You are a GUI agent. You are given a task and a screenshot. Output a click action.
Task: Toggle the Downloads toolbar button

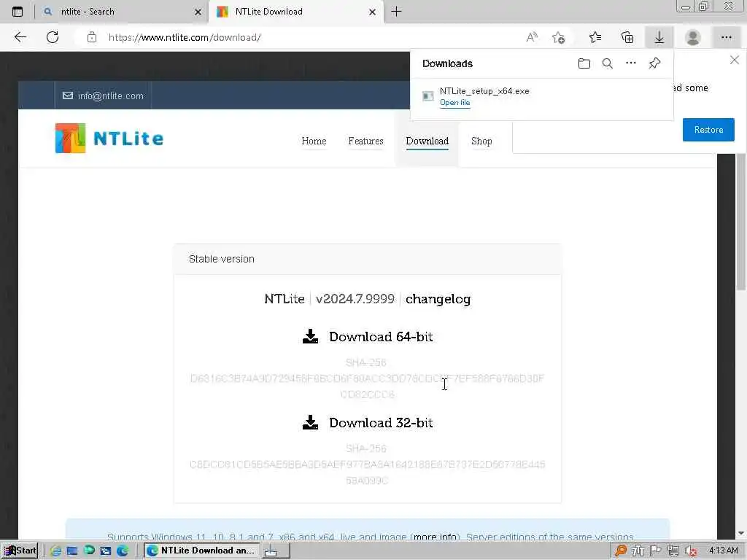click(659, 37)
